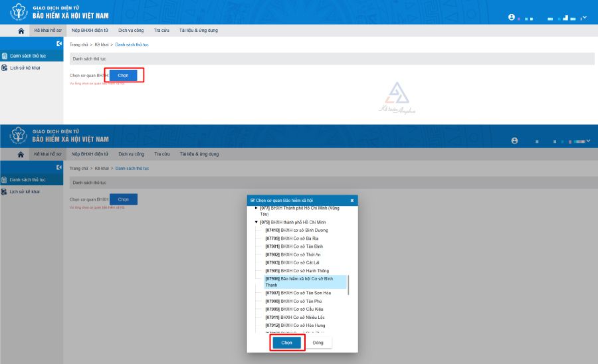Switch to the Tra cứu menu in the lower page

(161, 154)
